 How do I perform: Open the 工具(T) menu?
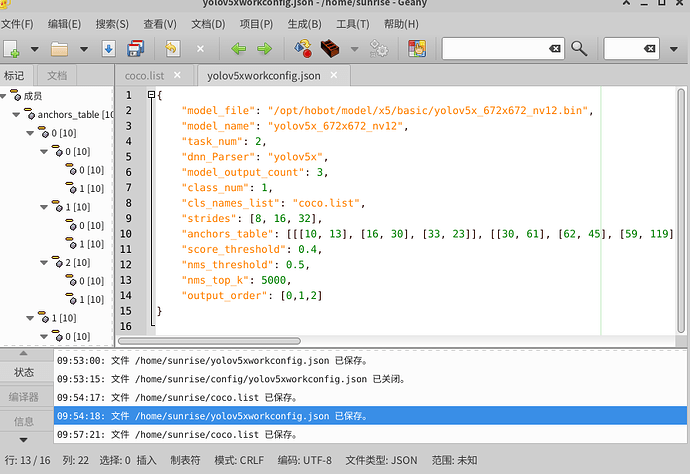click(x=353, y=24)
